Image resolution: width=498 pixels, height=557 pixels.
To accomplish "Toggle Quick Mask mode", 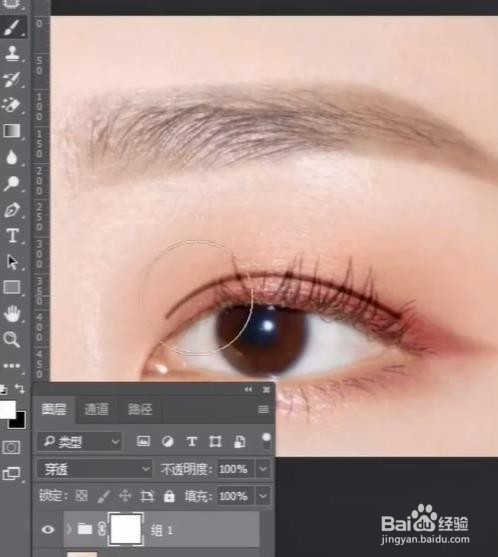I will pyautogui.click(x=11, y=447).
